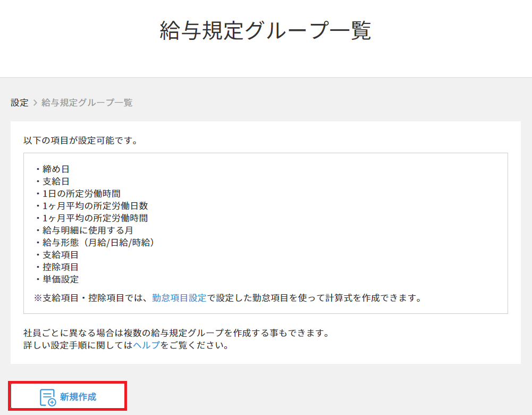The width and height of the screenshot is (532, 415).
Task: Click the 給与規定グループ一覧 page heading
Action: click(x=265, y=30)
